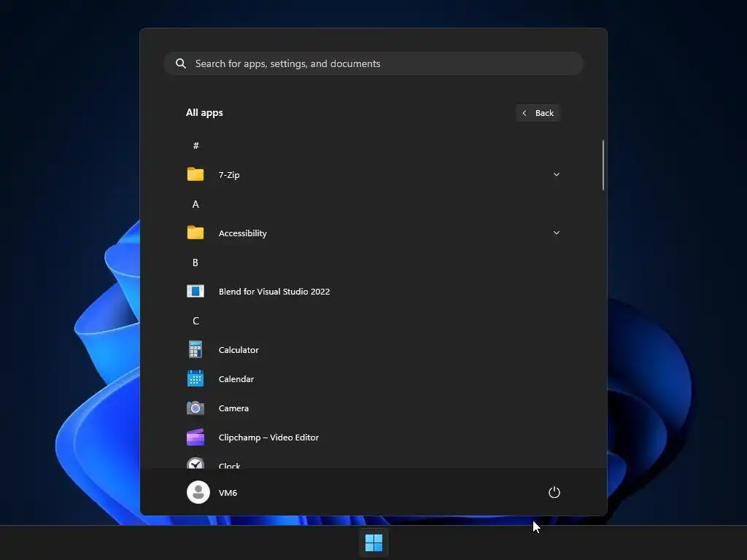Click the power button icon
This screenshot has height=560, width=747.
(x=554, y=492)
